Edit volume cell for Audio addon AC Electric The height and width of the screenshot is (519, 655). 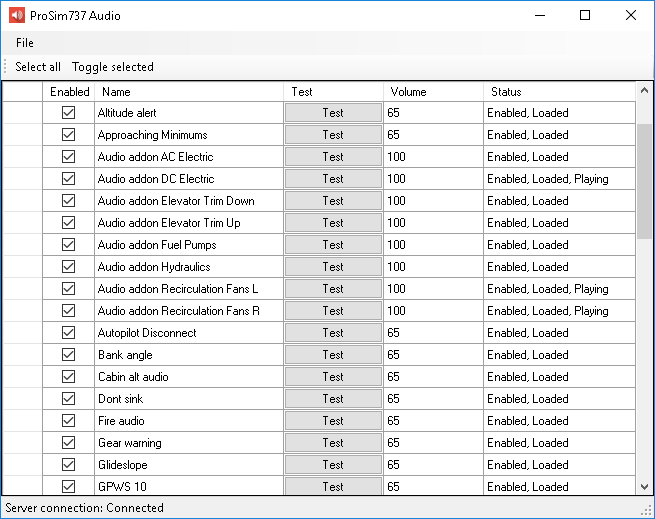[433, 157]
